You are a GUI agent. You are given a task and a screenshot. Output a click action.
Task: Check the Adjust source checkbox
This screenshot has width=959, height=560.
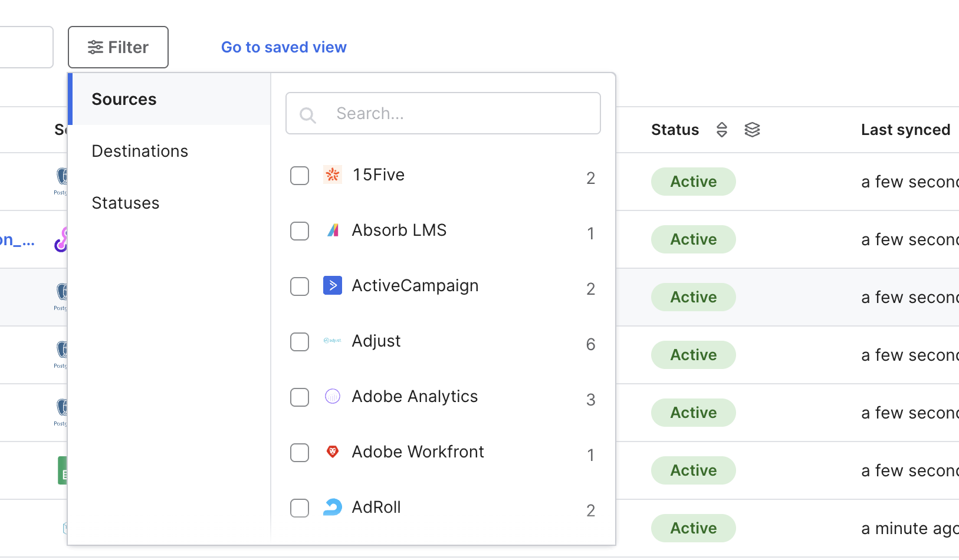coord(300,341)
